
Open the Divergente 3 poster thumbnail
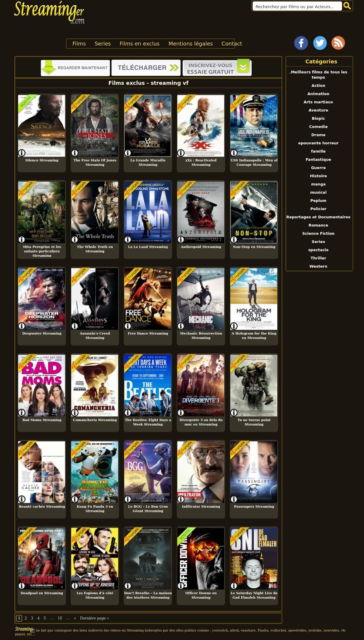[201, 386]
